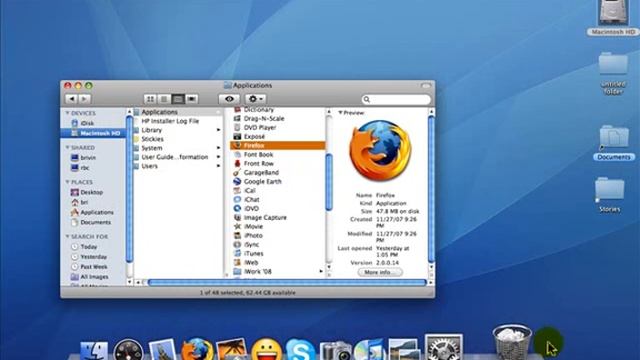Image resolution: width=640 pixels, height=360 pixels.
Task: Expand the Library folder arrow
Action: coord(219,130)
